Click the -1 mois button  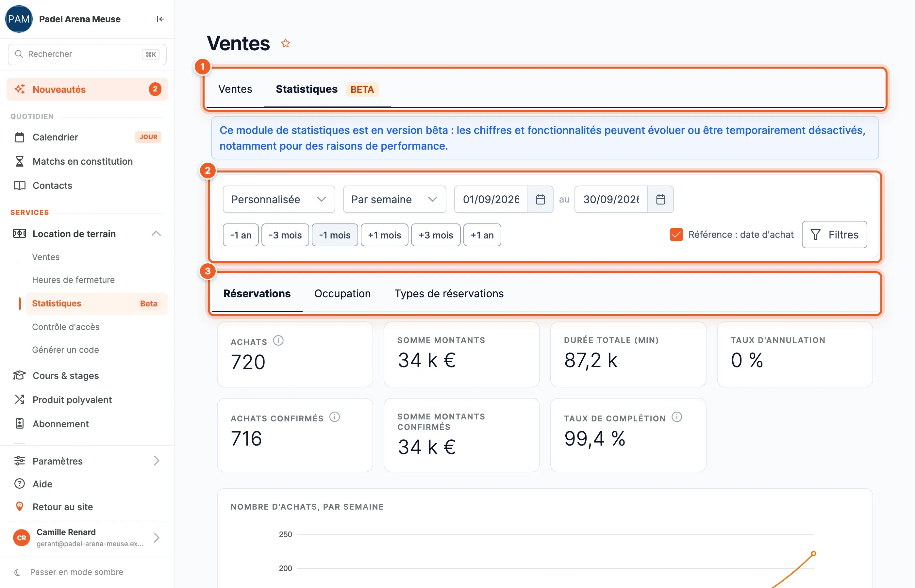(x=335, y=235)
